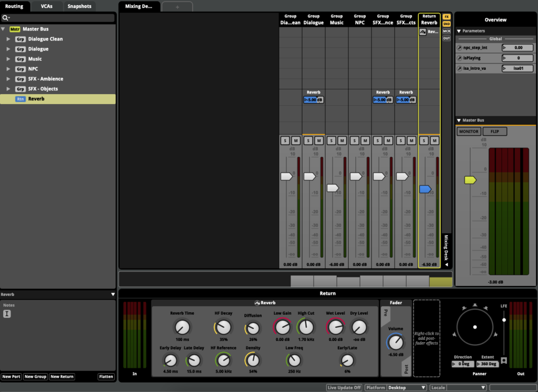Click the Master Bus yellow fader handle
Screen dimensions: 538x392
[470, 180]
